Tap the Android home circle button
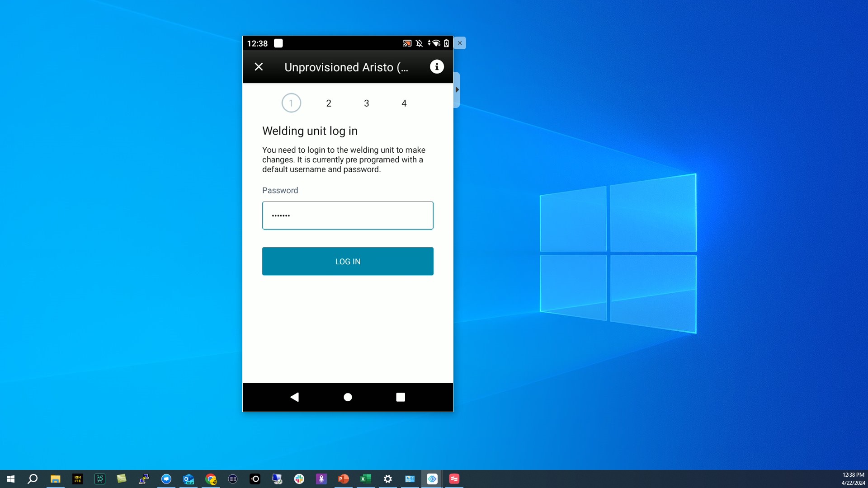 pyautogui.click(x=348, y=397)
